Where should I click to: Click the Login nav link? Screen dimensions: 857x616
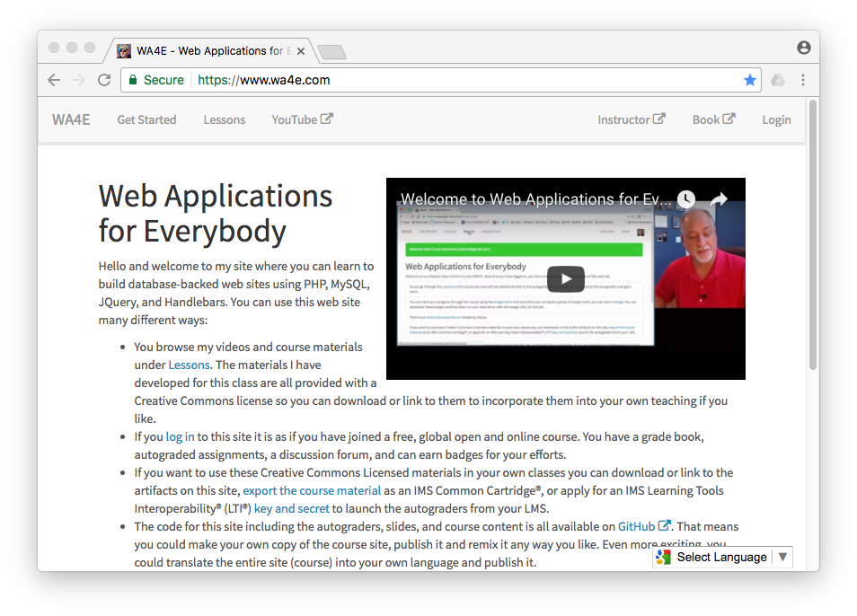tap(777, 120)
